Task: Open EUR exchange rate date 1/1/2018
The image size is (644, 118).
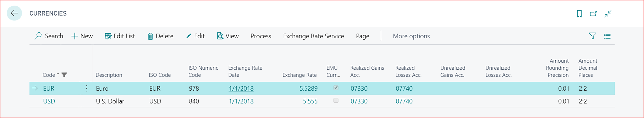Action: click(x=241, y=89)
